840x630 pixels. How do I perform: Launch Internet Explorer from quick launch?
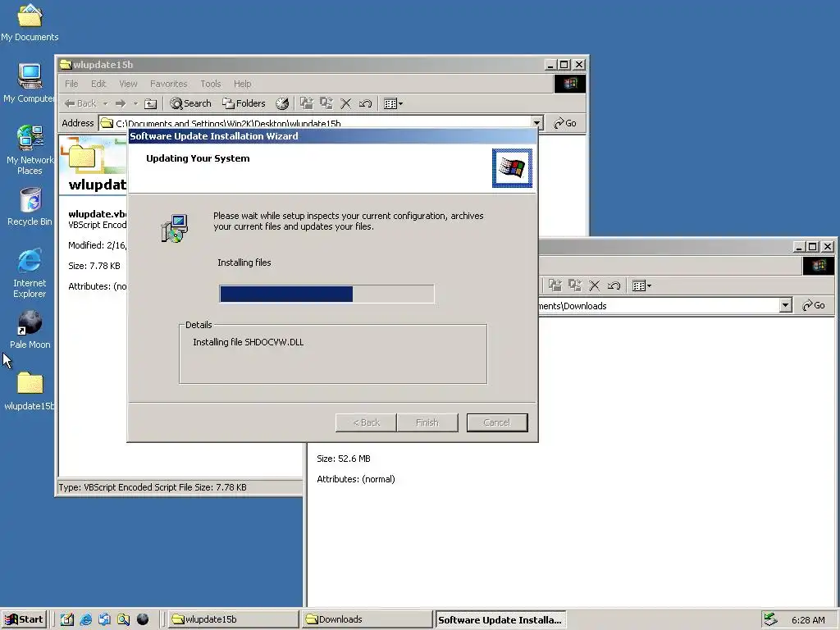(85, 619)
